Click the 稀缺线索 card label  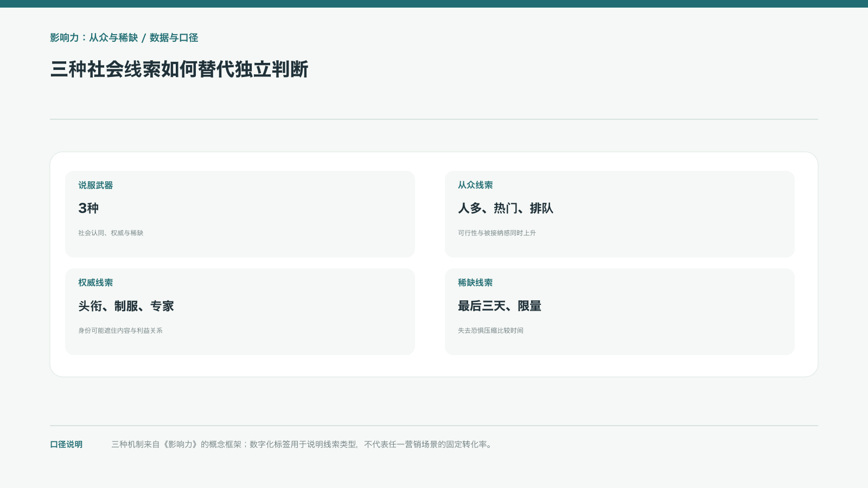[x=475, y=283]
